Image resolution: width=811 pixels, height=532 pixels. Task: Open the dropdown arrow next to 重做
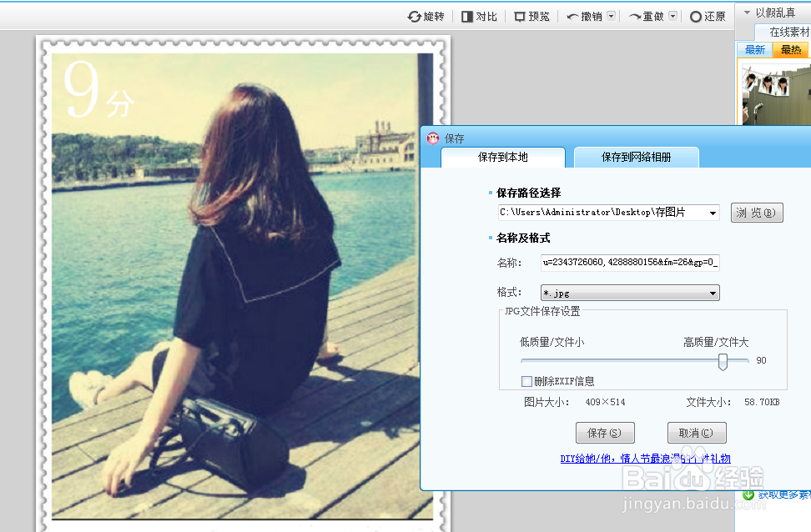672,16
